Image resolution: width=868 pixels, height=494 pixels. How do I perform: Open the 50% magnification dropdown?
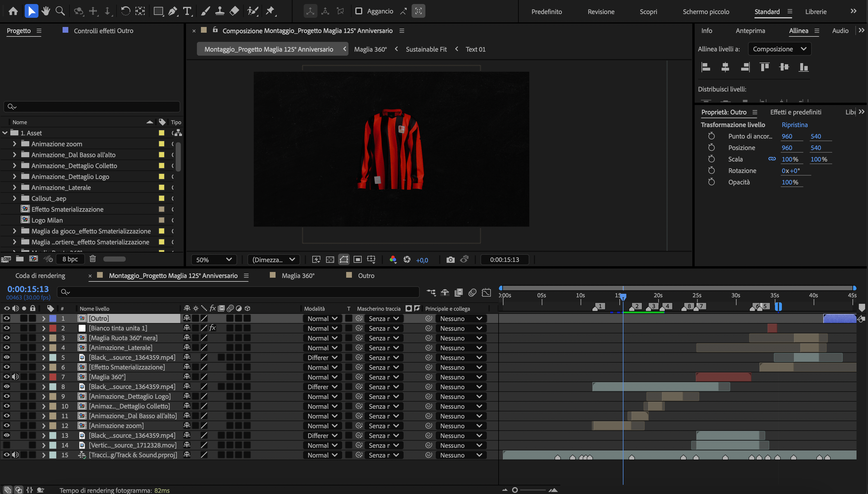pos(213,259)
